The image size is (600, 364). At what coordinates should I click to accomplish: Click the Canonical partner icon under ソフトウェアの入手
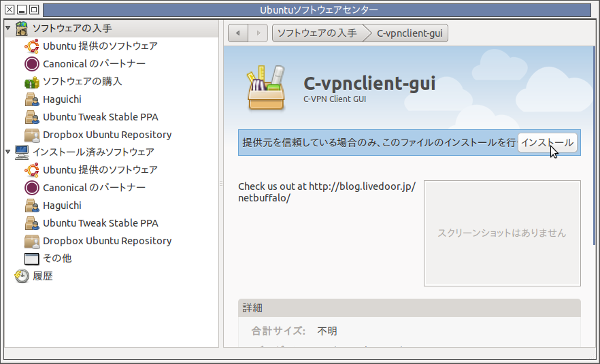click(32, 64)
